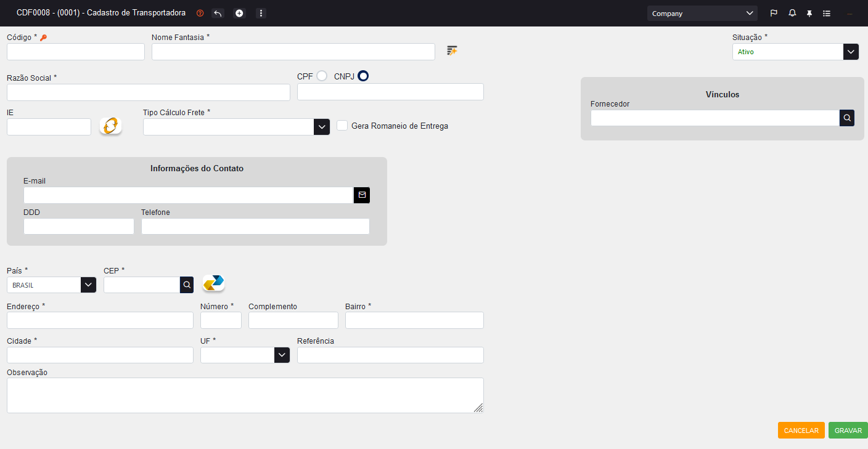The height and width of the screenshot is (449, 868).
Task: Click the orange refresh icon beside IE field
Action: pyautogui.click(x=110, y=126)
